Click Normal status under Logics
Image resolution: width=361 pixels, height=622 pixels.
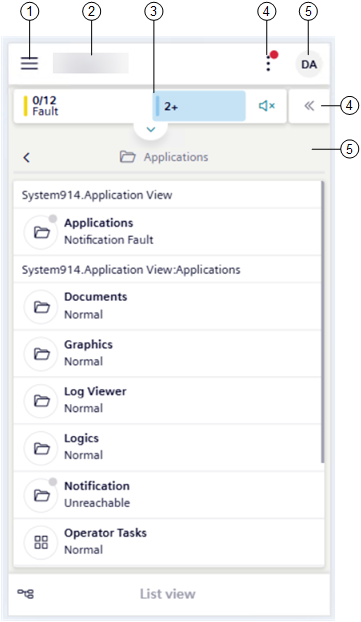84,455
